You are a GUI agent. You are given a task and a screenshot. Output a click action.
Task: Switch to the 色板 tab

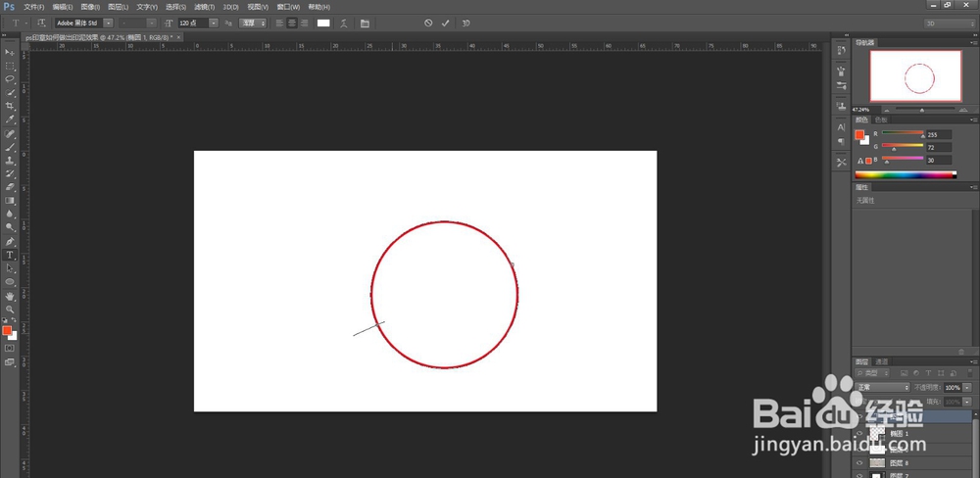coord(880,119)
